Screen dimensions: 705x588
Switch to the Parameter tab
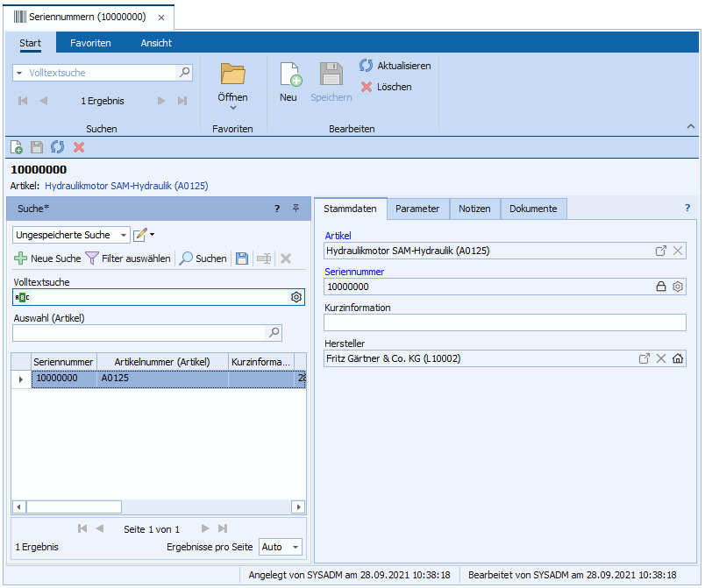point(417,209)
